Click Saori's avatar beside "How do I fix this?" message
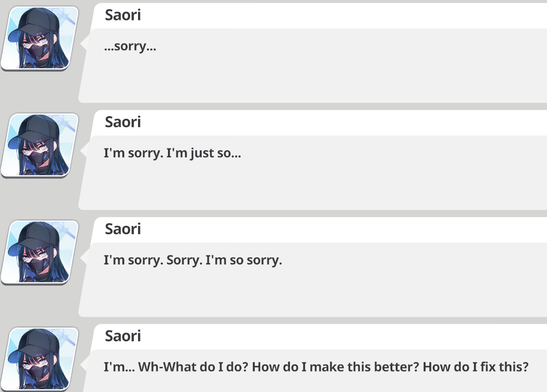Image resolution: width=547 pixels, height=392 pixels. [39, 359]
